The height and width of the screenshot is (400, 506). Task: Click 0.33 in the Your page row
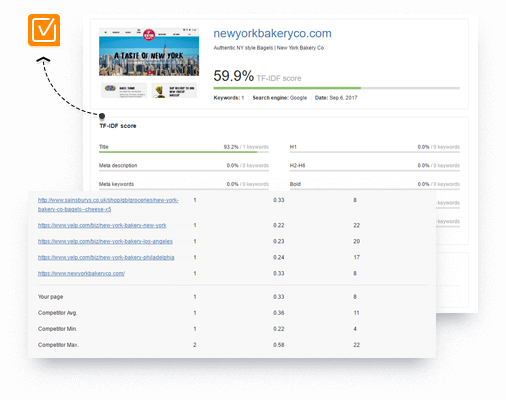[279, 297]
